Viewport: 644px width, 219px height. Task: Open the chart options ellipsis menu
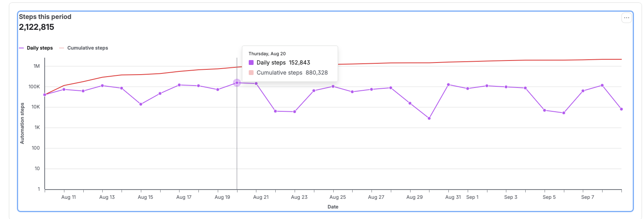tap(627, 18)
